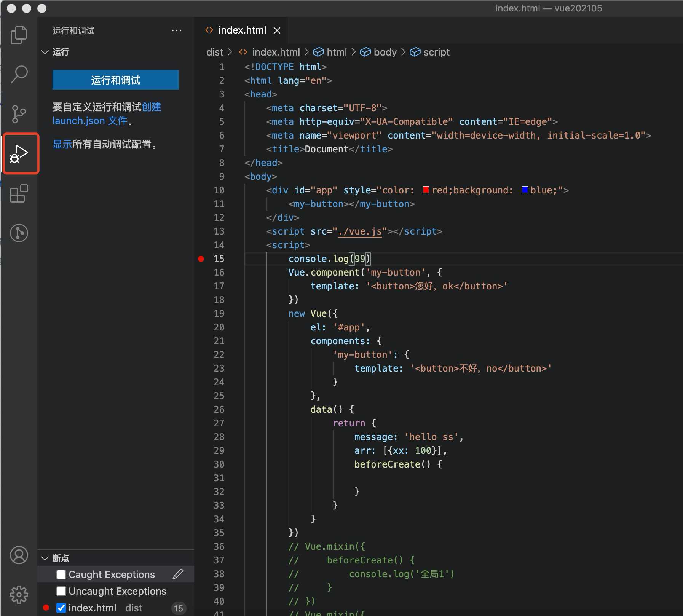Click "components: {" on line 21
683x616 pixels.
(x=346, y=341)
